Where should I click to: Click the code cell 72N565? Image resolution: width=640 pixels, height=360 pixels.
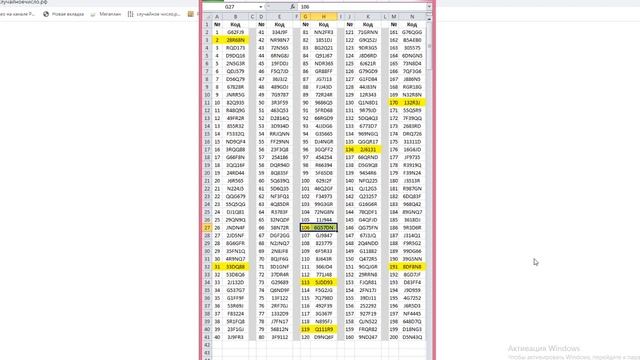[x=279, y=48]
